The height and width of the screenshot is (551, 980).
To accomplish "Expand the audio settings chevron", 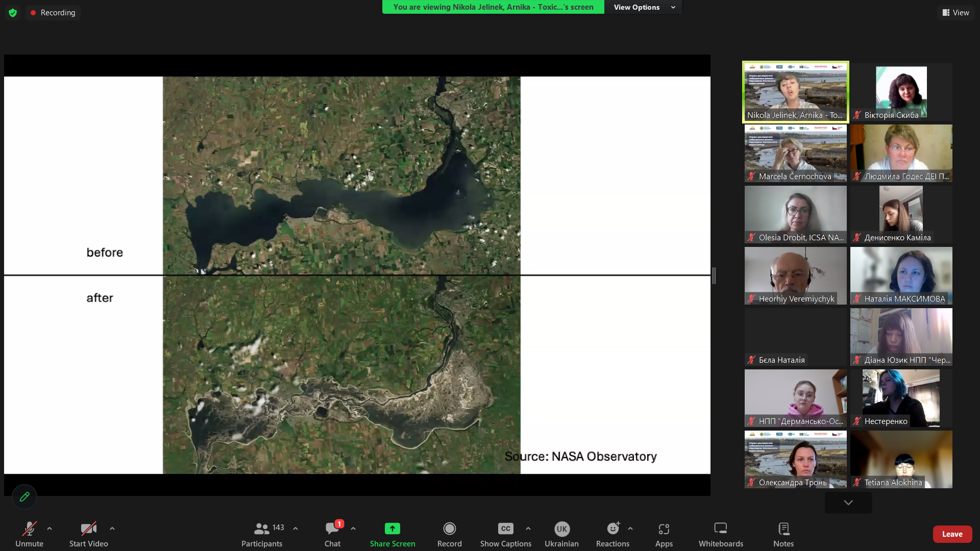I will coord(49,528).
